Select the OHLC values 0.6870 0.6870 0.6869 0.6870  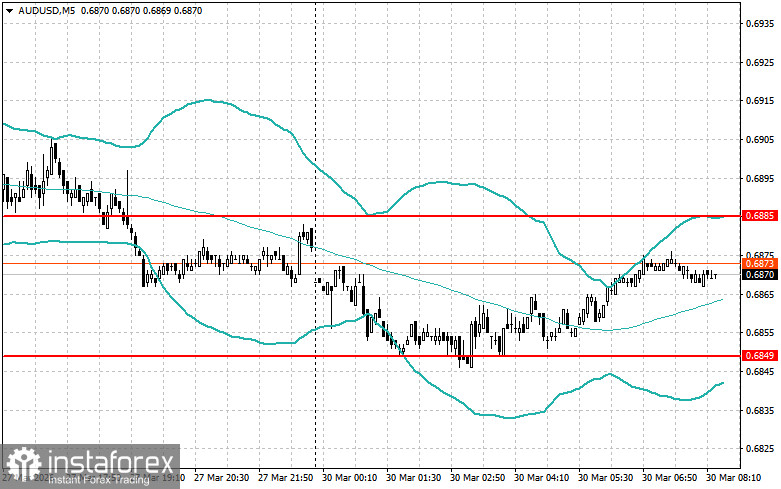(141, 10)
